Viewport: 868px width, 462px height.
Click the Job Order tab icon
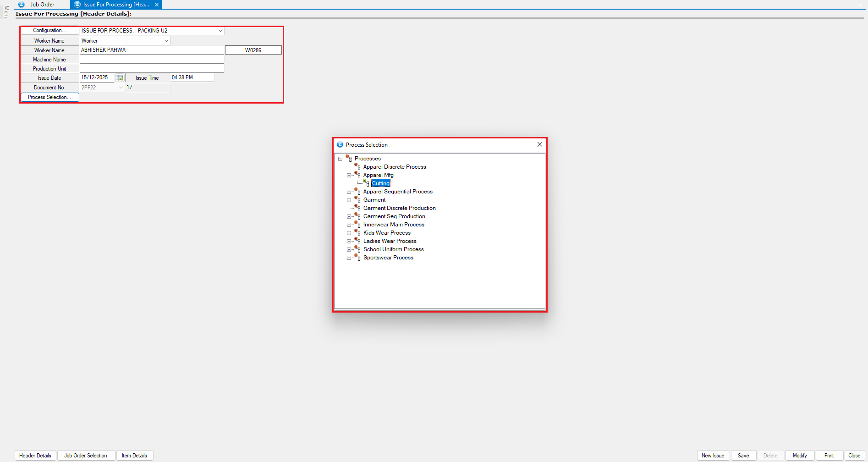click(x=22, y=5)
